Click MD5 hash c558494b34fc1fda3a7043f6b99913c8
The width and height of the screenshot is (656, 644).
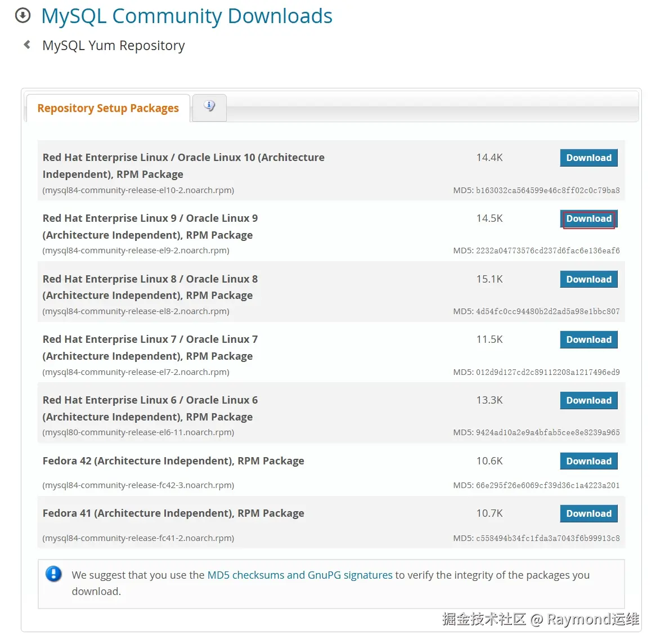pos(547,539)
